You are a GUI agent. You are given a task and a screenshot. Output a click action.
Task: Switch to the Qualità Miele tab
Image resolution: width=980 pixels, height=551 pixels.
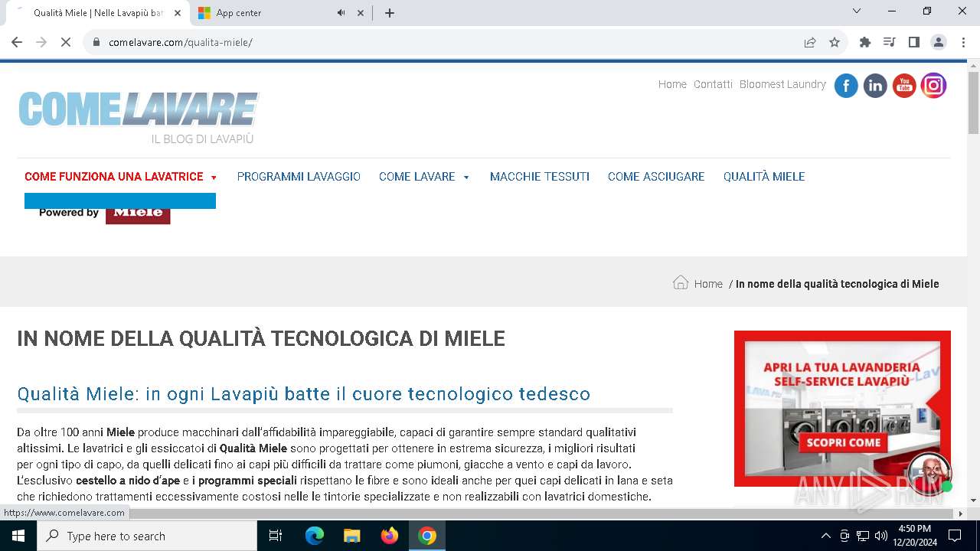[98, 13]
